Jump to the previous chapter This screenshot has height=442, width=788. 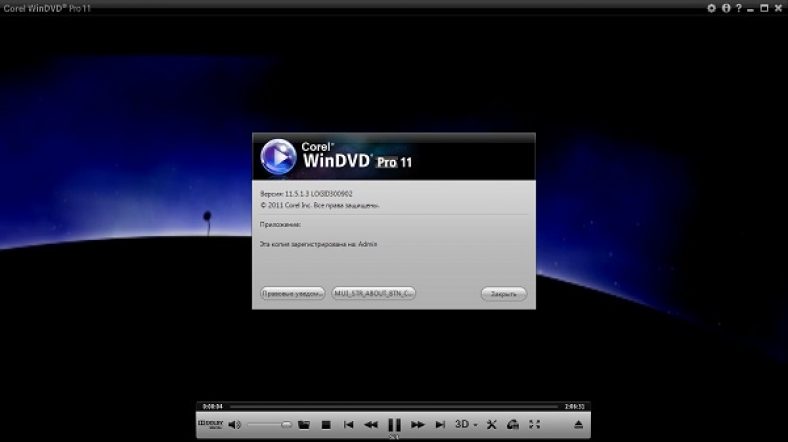(x=348, y=424)
